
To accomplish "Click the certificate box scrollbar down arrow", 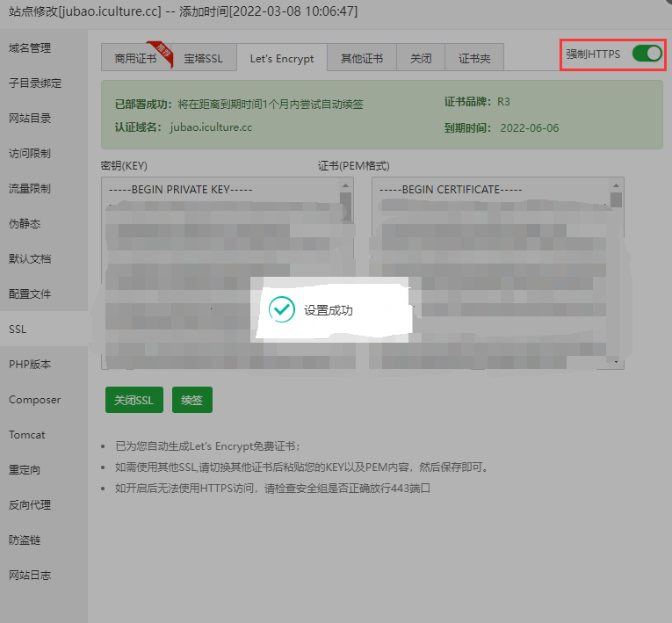I will [x=616, y=362].
